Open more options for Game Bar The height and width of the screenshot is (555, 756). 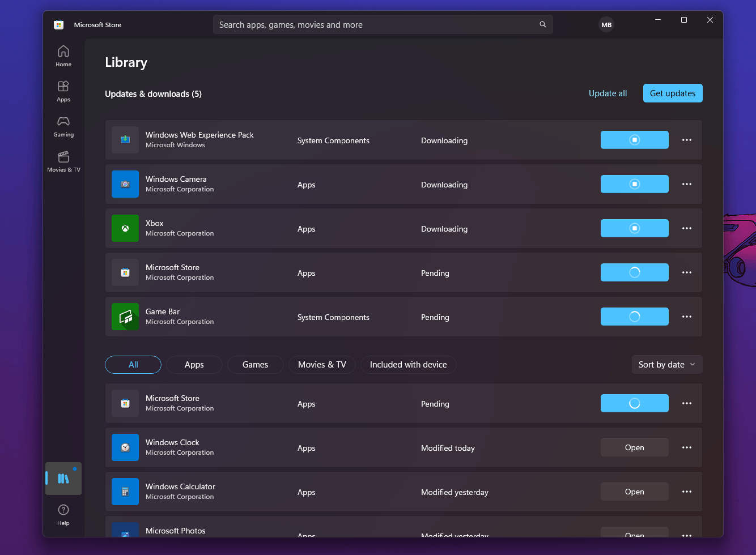687,317
